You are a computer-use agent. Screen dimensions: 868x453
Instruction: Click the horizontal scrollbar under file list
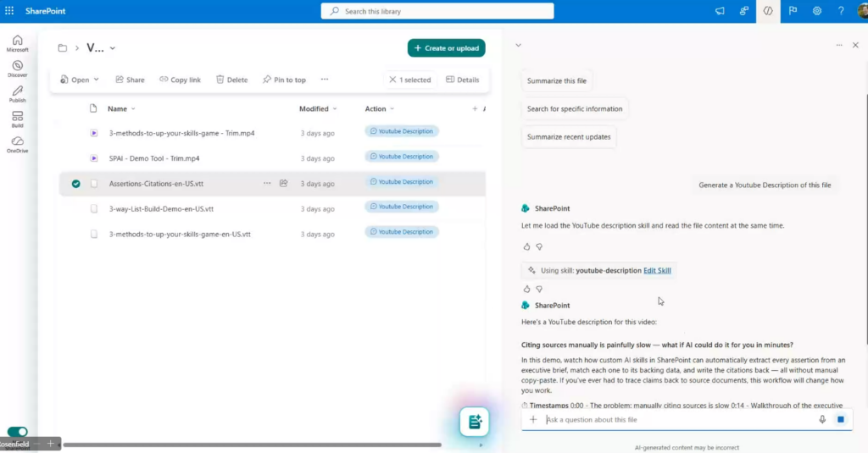(253, 445)
